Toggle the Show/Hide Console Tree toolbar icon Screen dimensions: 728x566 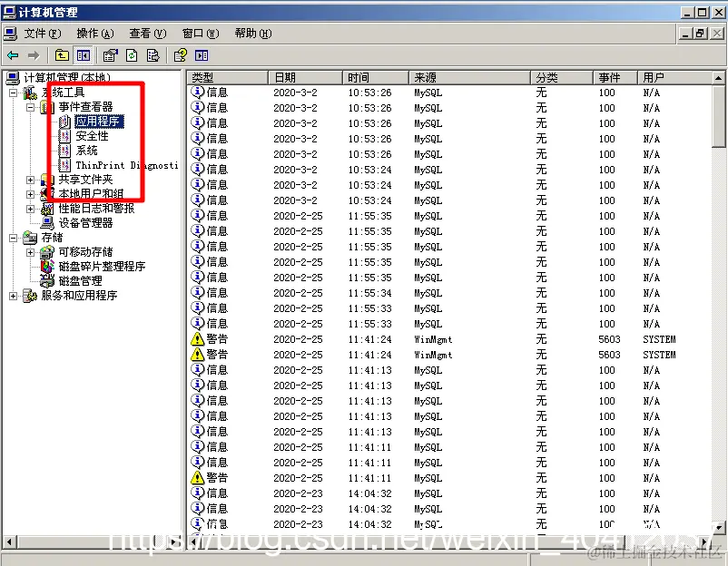(84, 55)
